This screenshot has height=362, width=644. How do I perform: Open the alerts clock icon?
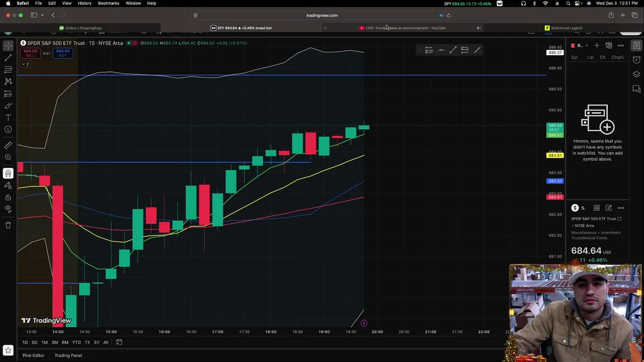click(636, 60)
